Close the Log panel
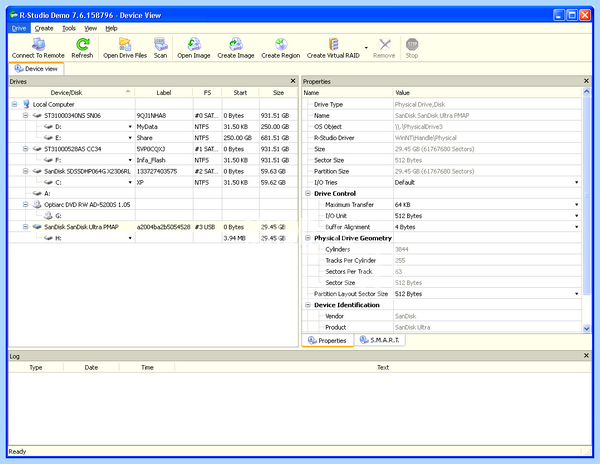This screenshot has height=464, width=600. 586,356
